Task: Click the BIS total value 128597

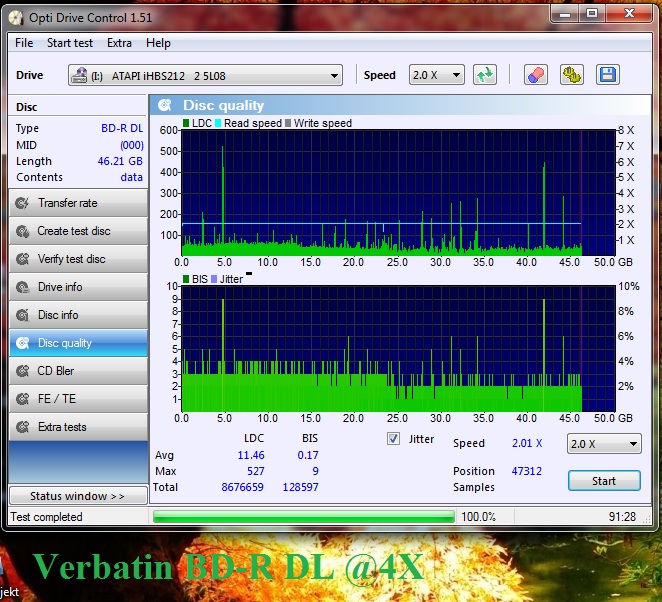Action: click(300, 487)
